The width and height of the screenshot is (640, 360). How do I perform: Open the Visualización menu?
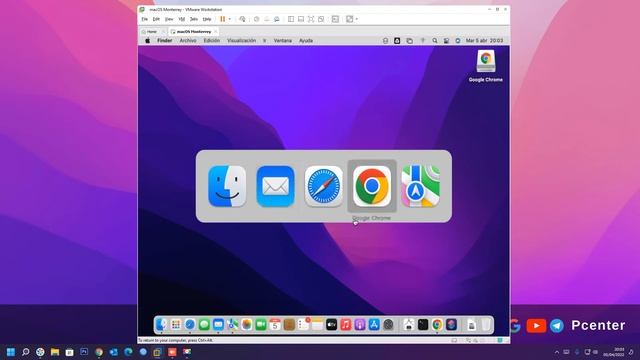pyautogui.click(x=242, y=40)
